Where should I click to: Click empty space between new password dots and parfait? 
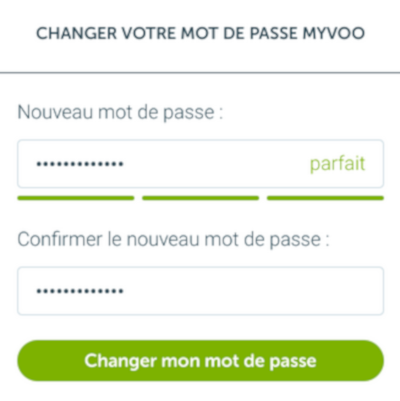click(217, 164)
